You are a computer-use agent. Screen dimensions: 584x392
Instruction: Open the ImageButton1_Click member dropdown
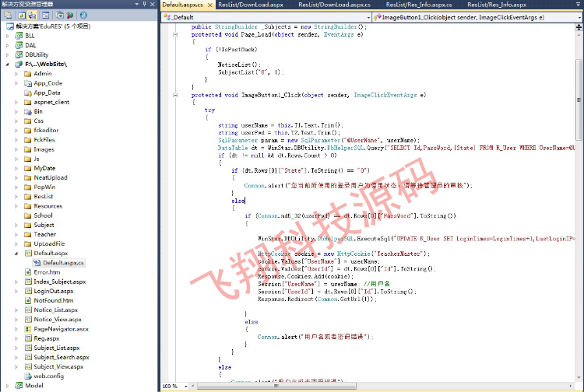click(x=580, y=17)
